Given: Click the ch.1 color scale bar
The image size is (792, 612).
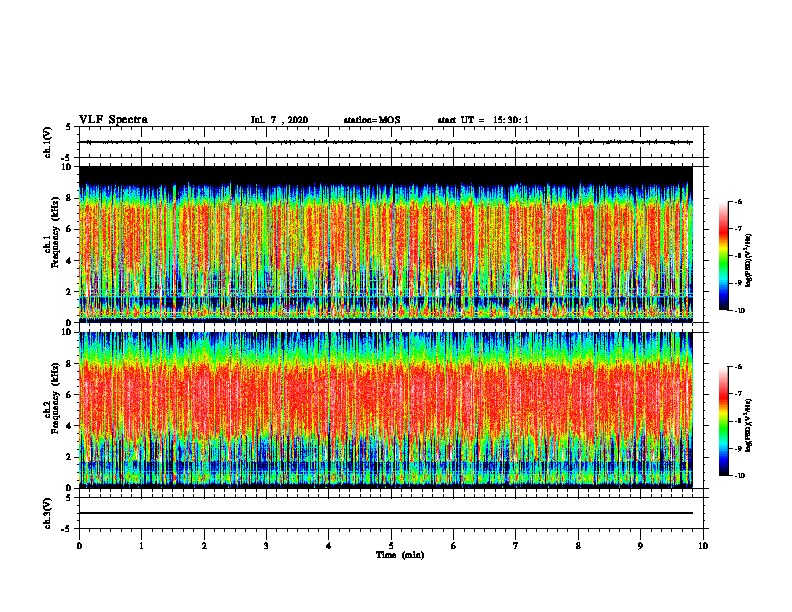Looking at the screenshot, I should (723, 256).
